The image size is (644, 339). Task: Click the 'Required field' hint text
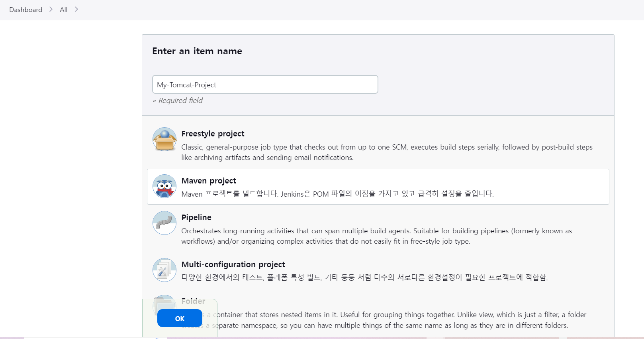pos(178,101)
